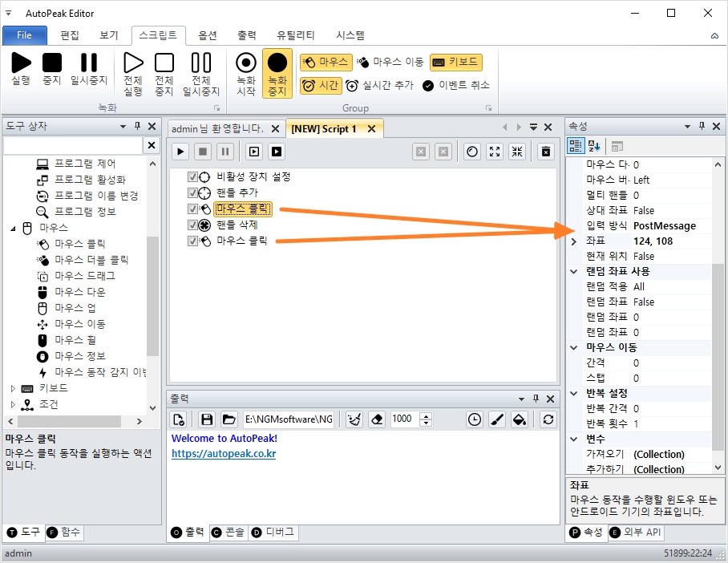The width and height of the screenshot is (728, 563).
Task: Toggle 마우스 이동 recording option
Action: 390,62
